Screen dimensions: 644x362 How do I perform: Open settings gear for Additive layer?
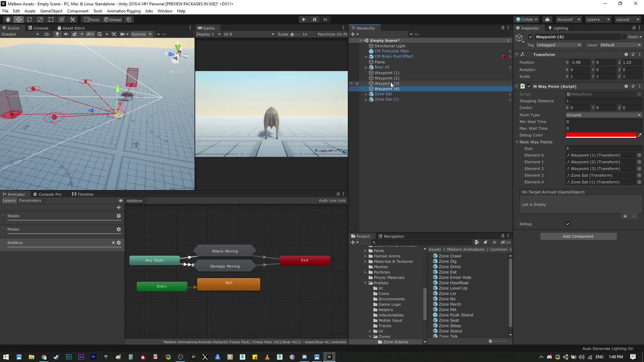[119, 243]
